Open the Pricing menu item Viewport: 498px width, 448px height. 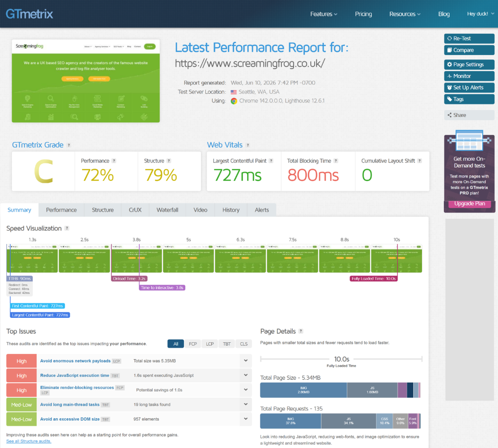point(363,14)
